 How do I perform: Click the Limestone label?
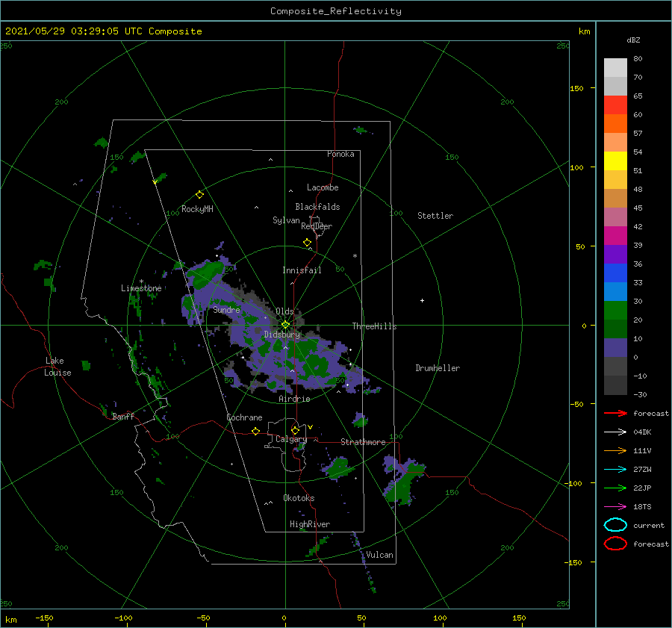[x=141, y=288]
